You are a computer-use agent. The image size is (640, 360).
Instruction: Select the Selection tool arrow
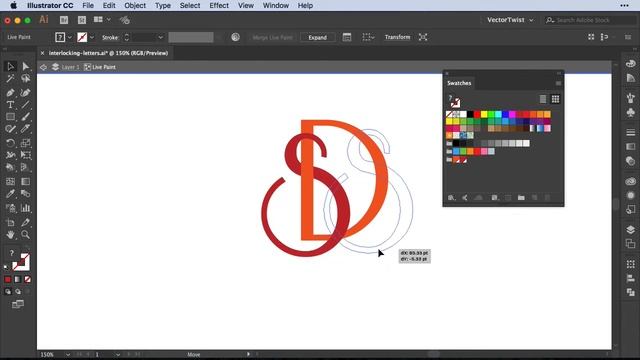(10, 66)
